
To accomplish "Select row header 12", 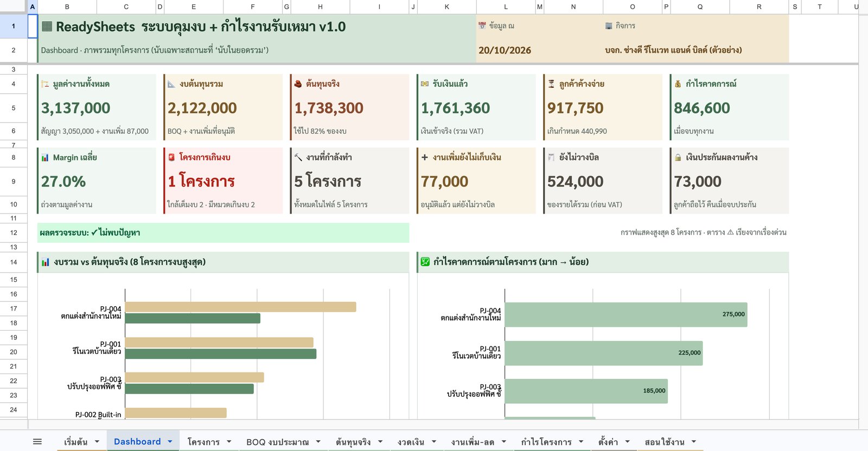I will [14, 233].
